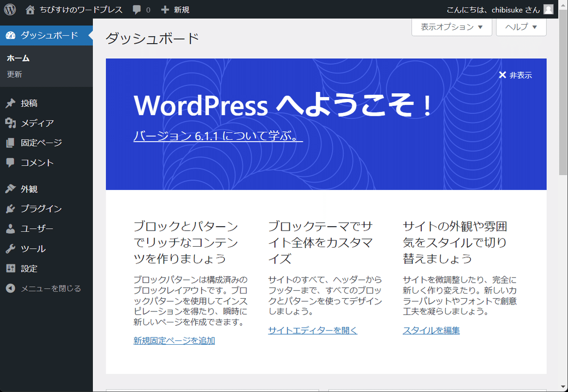This screenshot has height=392, width=568.
Task: Click the ダッシュボード page heading
Action: (x=152, y=38)
